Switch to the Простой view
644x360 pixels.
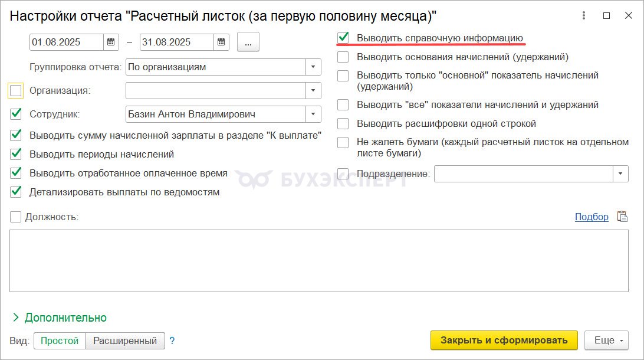click(60, 341)
